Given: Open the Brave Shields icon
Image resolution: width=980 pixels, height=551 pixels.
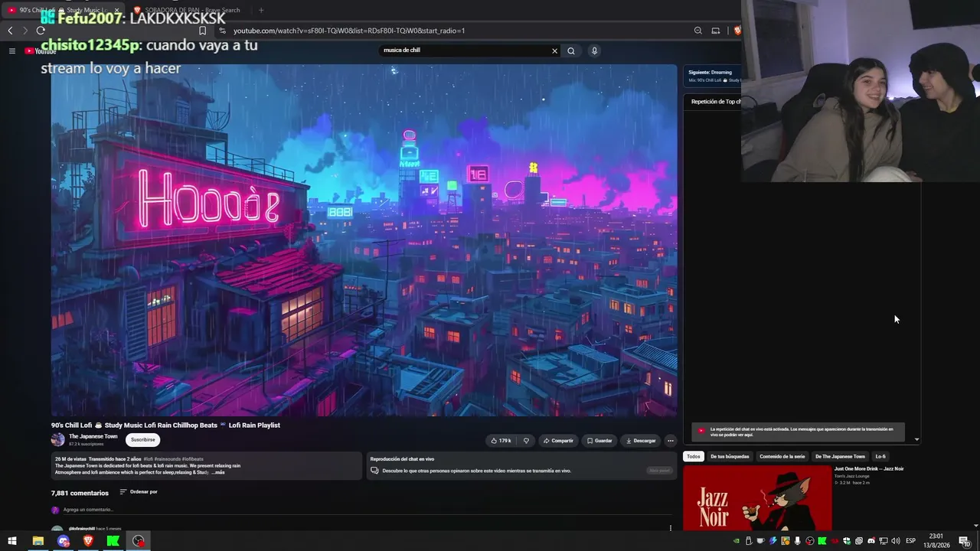Looking at the screenshot, I should tap(737, 31).
